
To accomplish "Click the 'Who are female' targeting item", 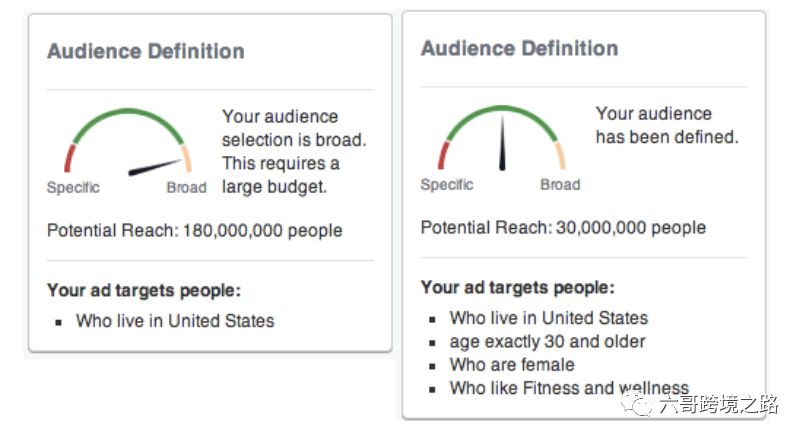I will 512,365.
